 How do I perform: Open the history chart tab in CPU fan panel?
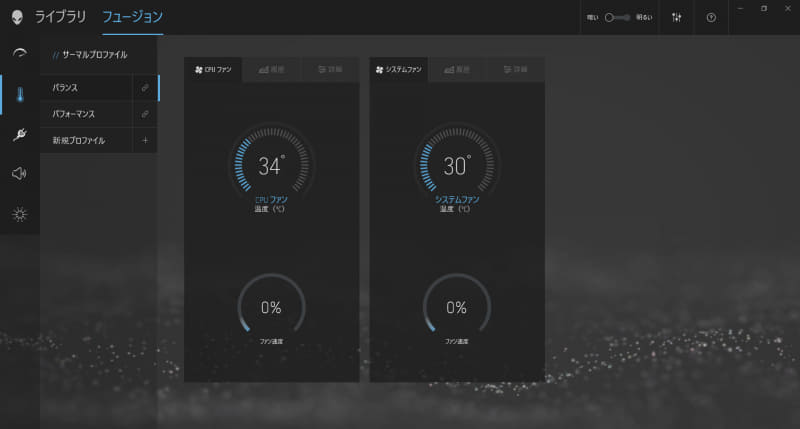coord(271,69)
